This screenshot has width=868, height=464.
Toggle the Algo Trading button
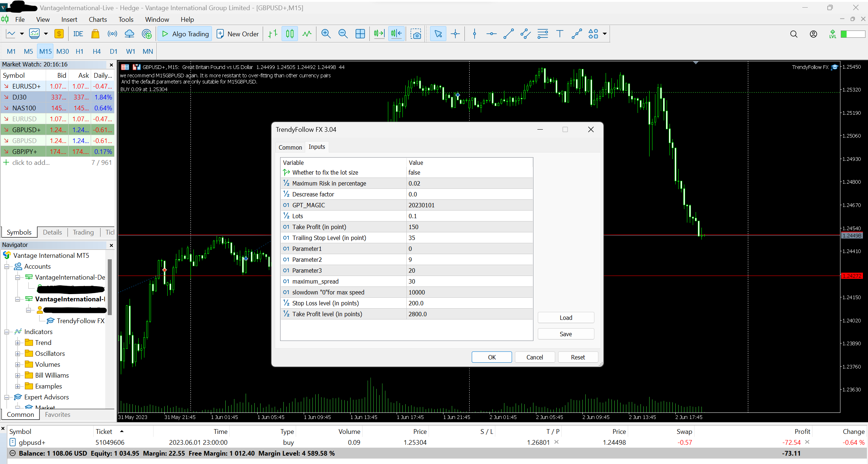tap(185, 34)
